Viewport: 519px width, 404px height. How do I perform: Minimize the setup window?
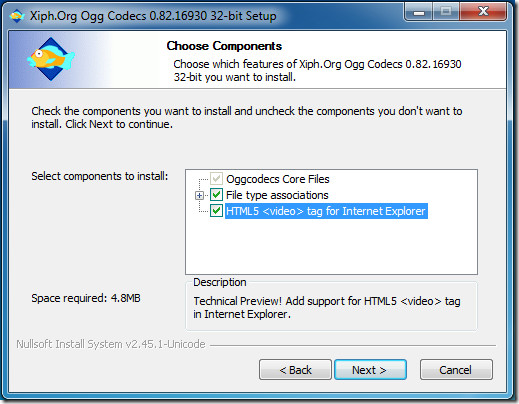pyautogui.click(x=419, y=12)
